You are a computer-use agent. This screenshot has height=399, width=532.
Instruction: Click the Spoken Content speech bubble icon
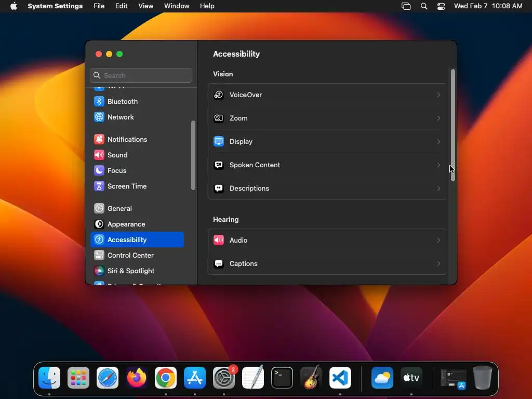coord(219,165)
